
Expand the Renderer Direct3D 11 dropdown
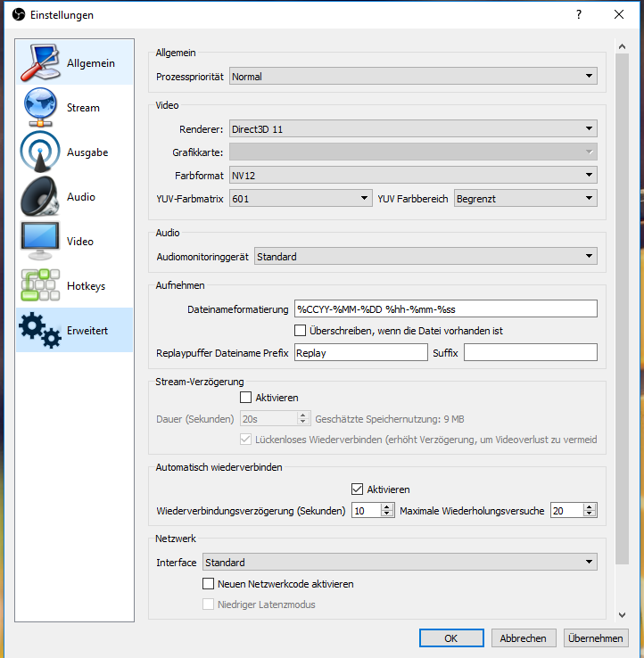412,129
